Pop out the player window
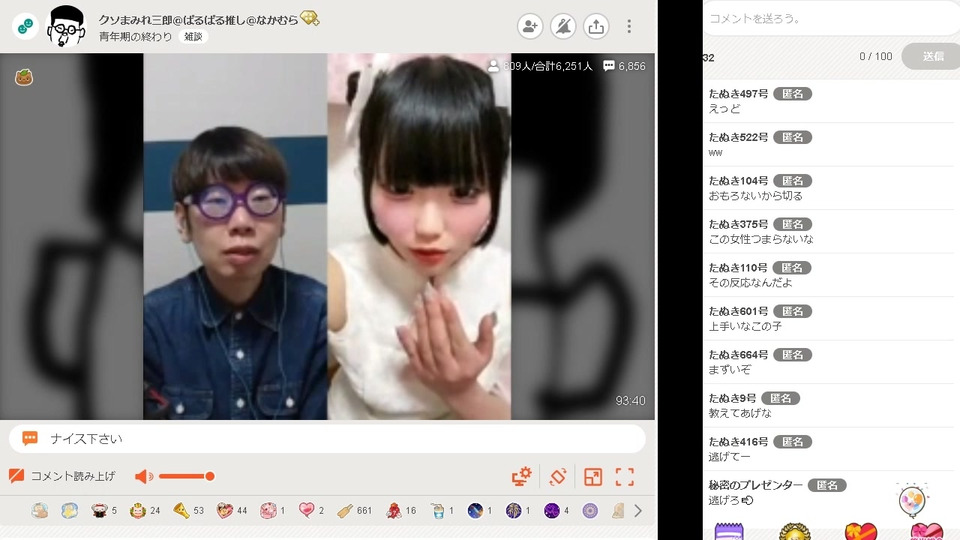960x540 pixels. coord(593,477)
